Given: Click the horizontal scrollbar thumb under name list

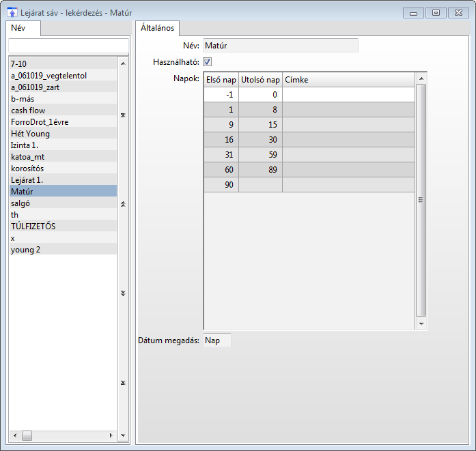Looking at the screenshot, I should (x=27, y=435).
